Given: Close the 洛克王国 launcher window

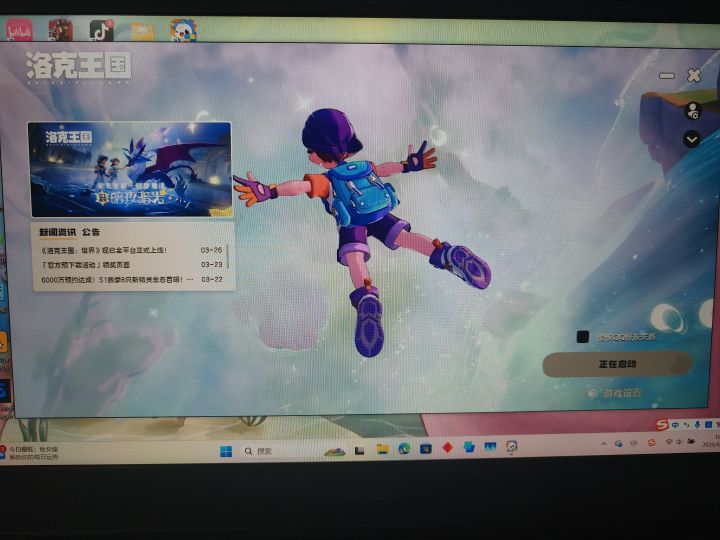Looking at the screenshot, I should coord(694,75).
